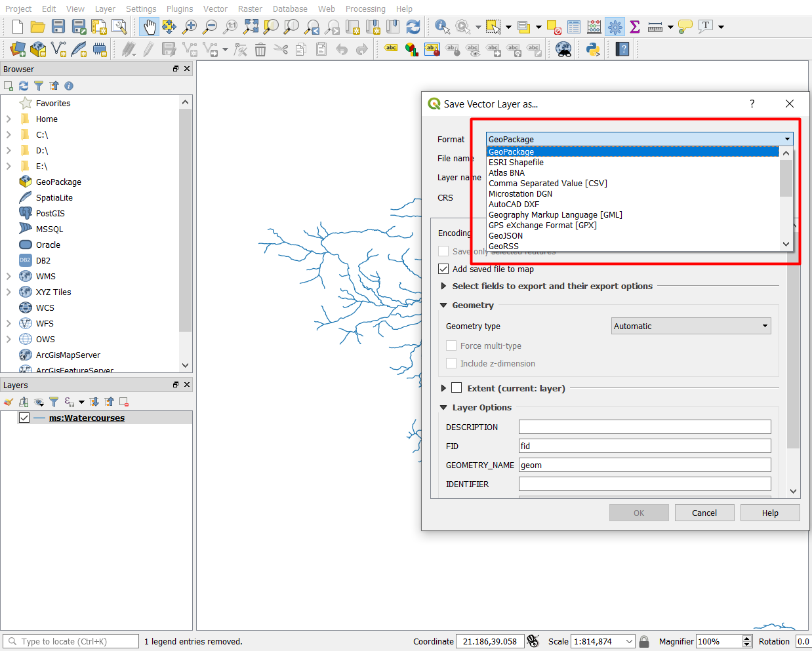Open the Attribute Table icon

point(574,27)
